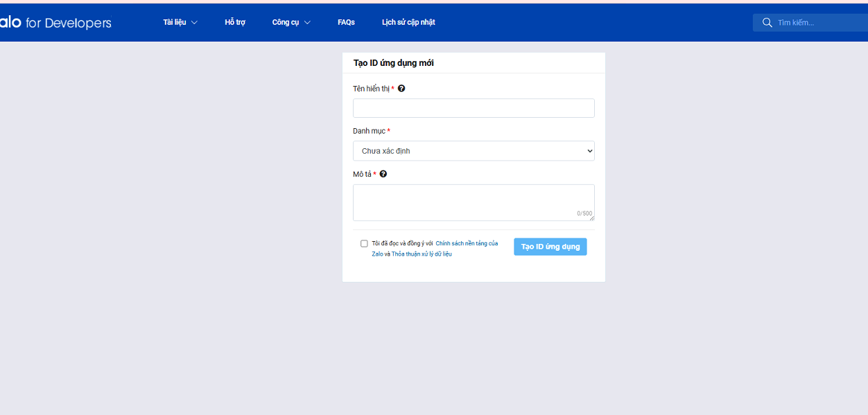Image resolution: width=868 pixels, height=415 pixels.
Task: Click the magnifier search icon
Action: pyautogui.click(x=767, y=22)
